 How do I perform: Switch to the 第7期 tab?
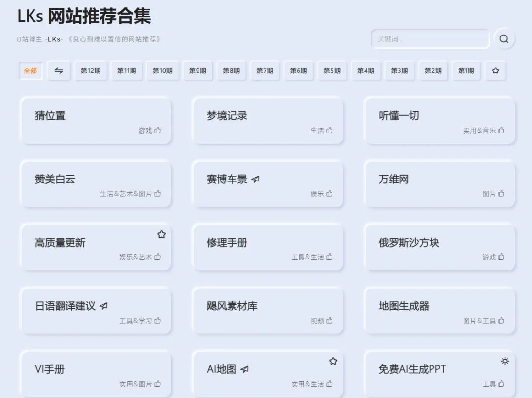(x=265, y=71)
